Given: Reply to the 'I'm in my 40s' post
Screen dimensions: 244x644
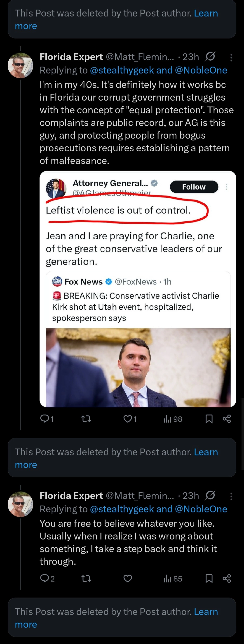Looking at the screenshot, I should pyautogui.click(x=47, y=419).
